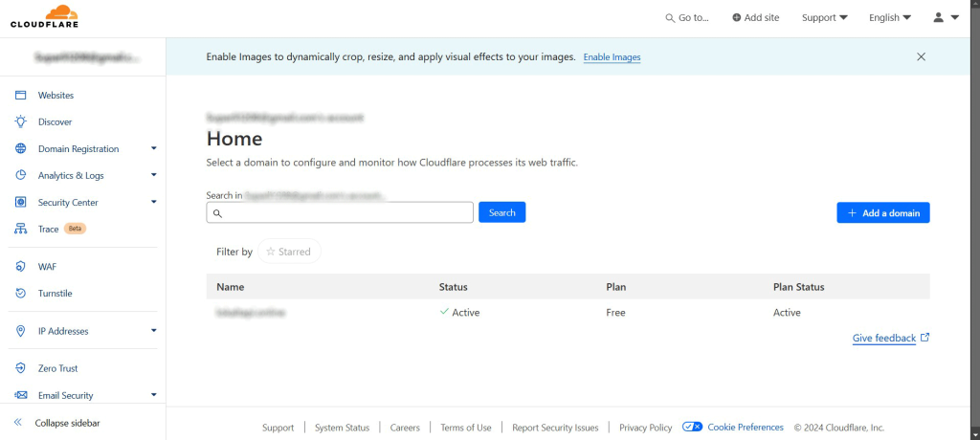Click the Enable Images link
The image size is (980, 440).
tap(612, 57)
